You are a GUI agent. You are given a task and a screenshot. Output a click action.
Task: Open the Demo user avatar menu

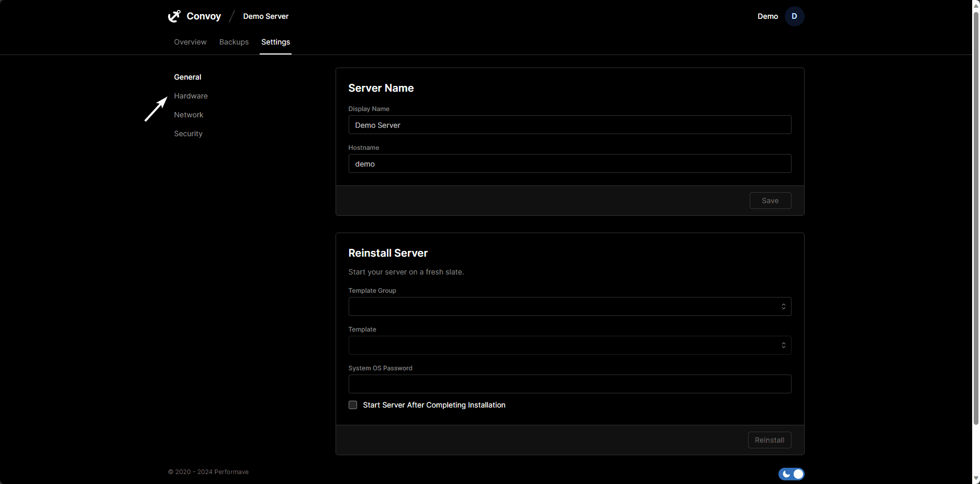794,16
